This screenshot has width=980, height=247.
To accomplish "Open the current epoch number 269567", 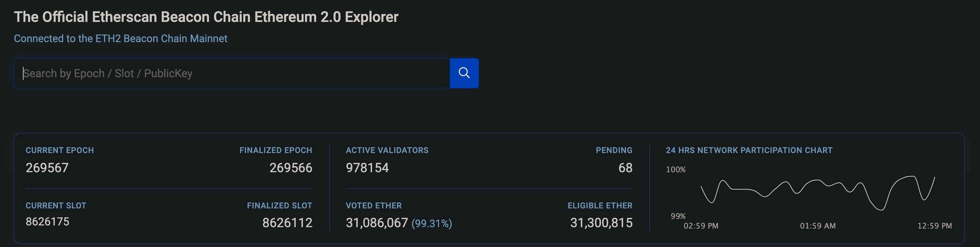I will point(47,168).
